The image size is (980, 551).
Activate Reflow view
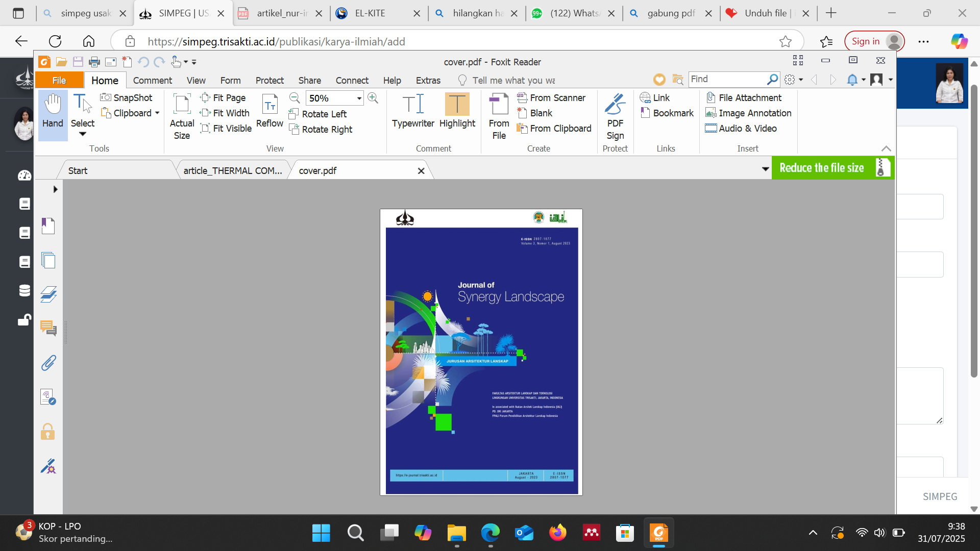click(269, 111)
